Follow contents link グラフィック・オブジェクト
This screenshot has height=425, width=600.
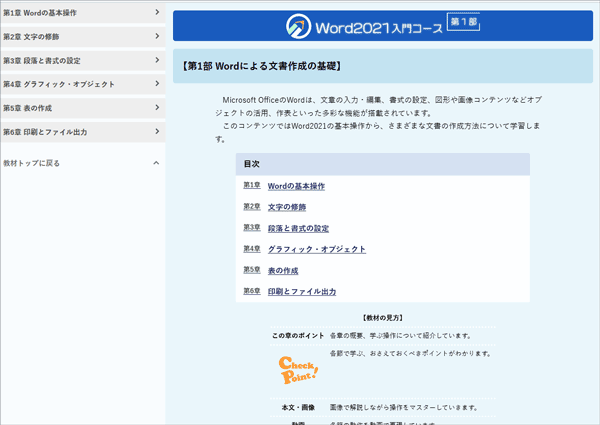[x=316, y=249]
